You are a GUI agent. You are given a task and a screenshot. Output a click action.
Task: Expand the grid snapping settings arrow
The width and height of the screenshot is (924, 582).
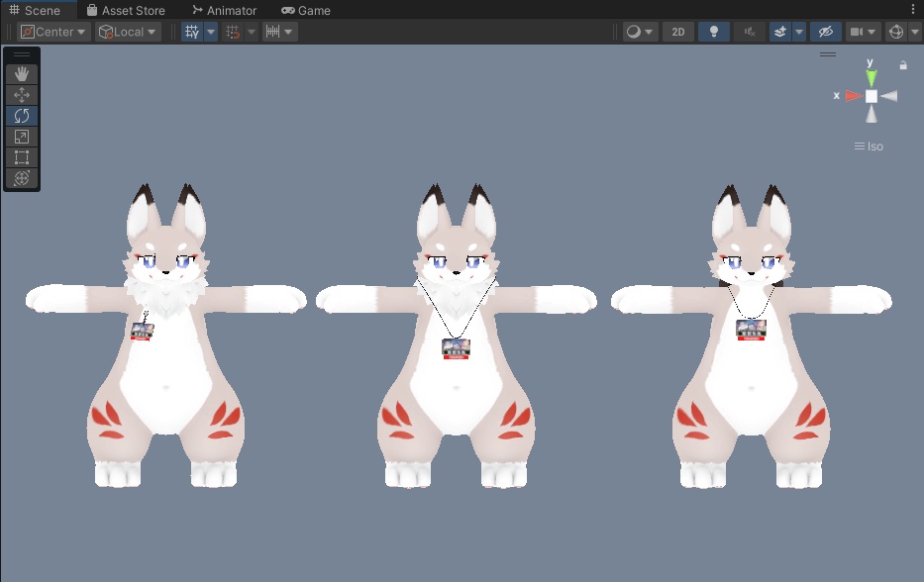point(251,32)
